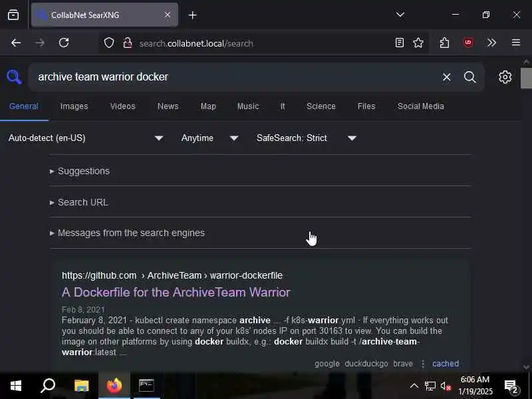The width and height of the screenshot is (532, 399).
Task: Switch to Firefox on the taskbar
Action: pos(114,386)
